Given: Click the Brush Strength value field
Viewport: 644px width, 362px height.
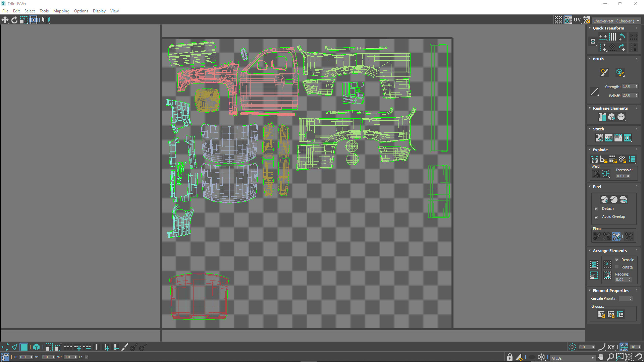Looking at the screenshot, I should (x=627, y=86).
